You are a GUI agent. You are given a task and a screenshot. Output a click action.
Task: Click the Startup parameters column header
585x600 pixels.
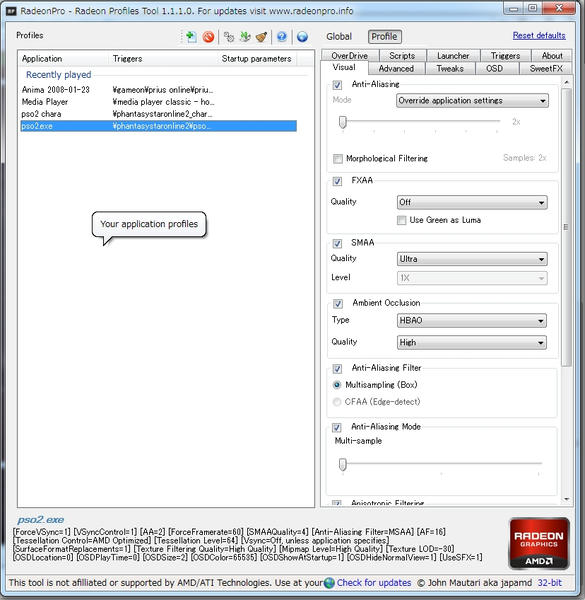[257, 59]
